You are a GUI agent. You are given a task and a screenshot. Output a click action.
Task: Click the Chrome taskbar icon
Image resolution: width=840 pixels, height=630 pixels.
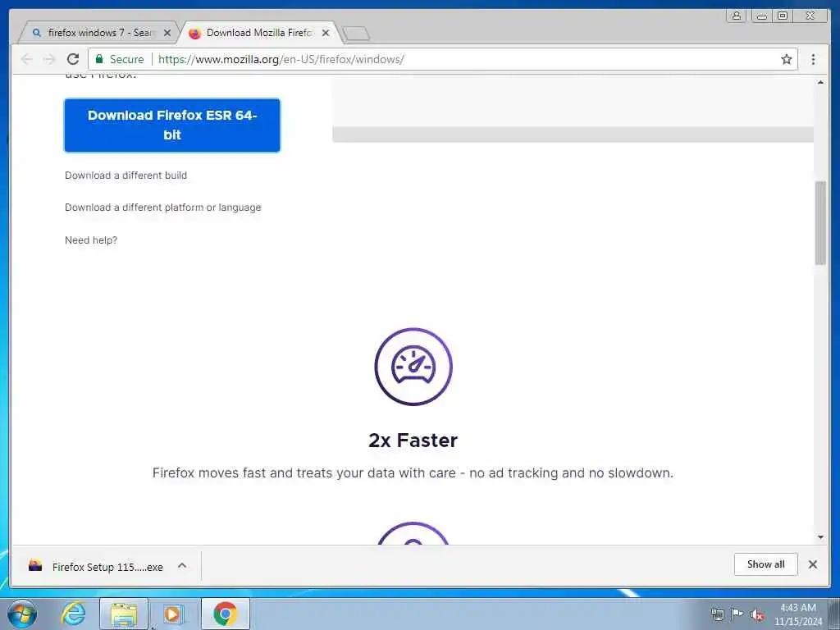(225, 614)
